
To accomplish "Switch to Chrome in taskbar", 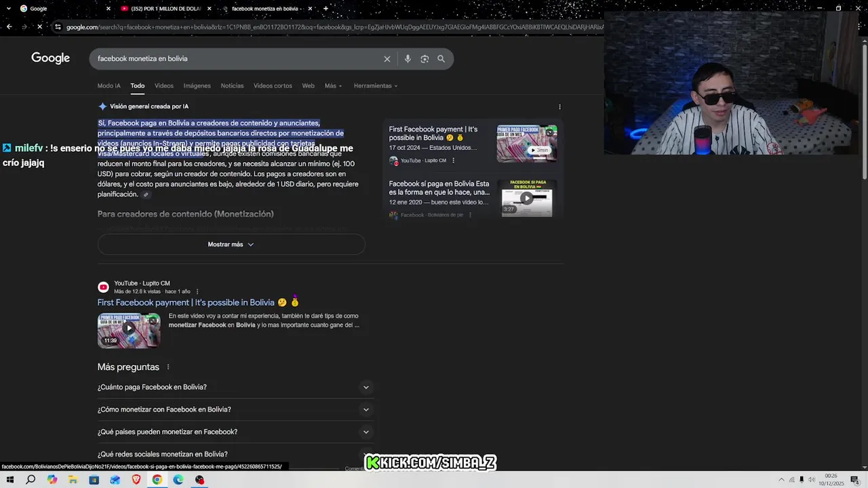I will (x=157, y=480).
